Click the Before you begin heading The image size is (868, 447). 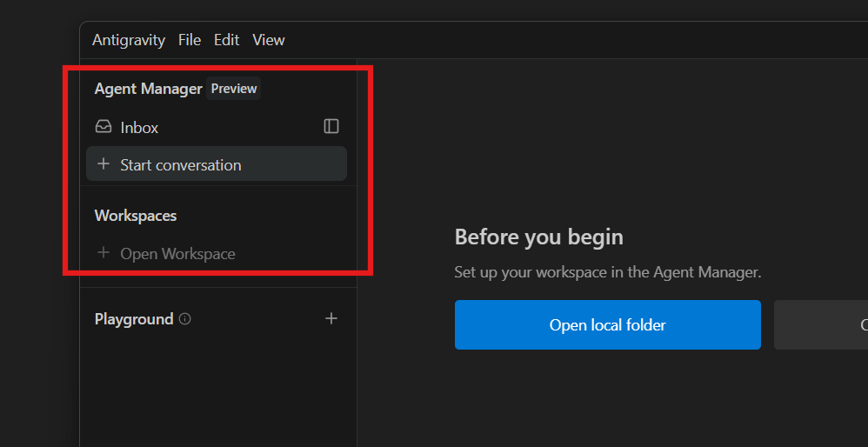pyautogui.click(x=538, y=237)
